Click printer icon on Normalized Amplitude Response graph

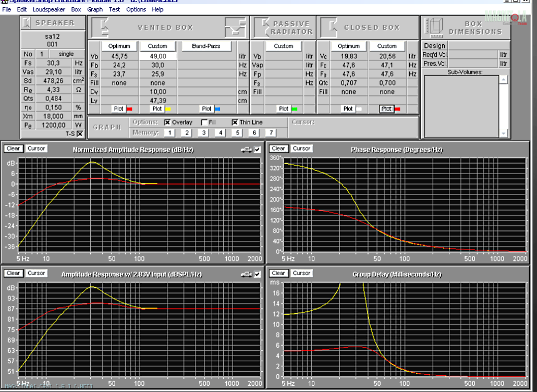[x=246, y=150]
